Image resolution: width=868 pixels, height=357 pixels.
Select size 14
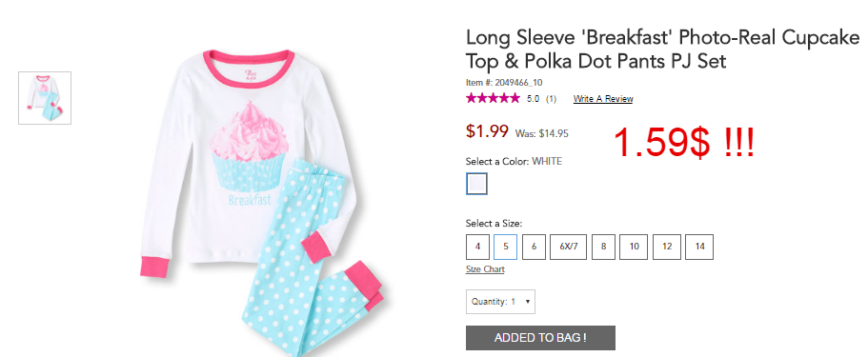coord(699,247)
